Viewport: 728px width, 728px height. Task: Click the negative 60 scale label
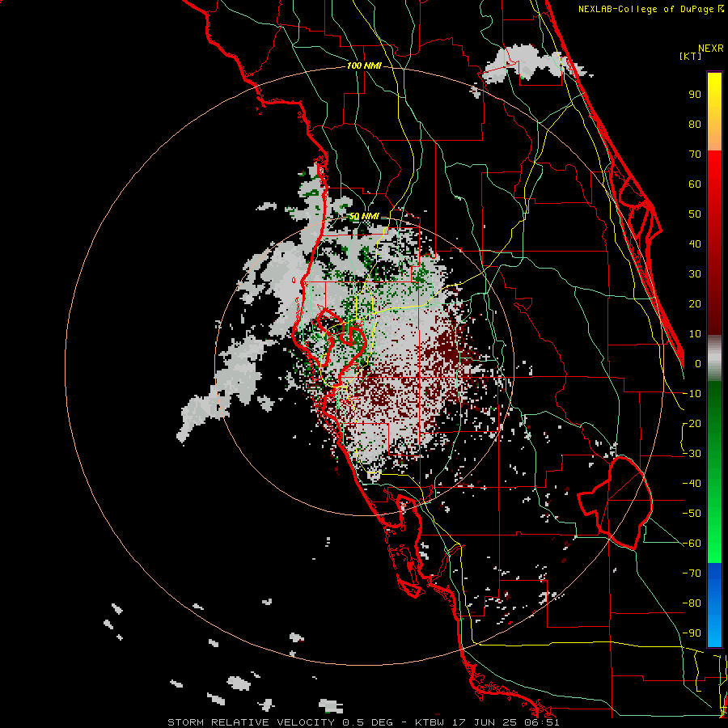(692, 544)
